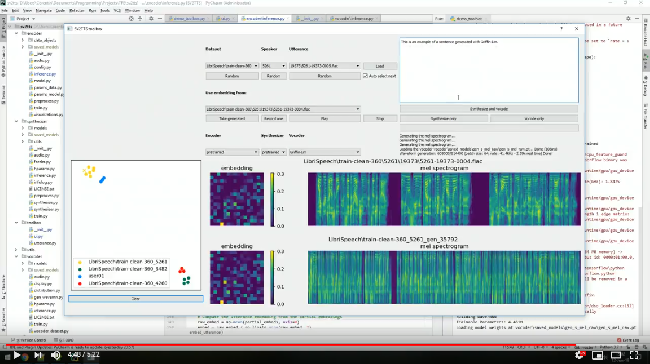Play the YouTube video
Viewport: 650px width, 364px height.
click(17, 355)
